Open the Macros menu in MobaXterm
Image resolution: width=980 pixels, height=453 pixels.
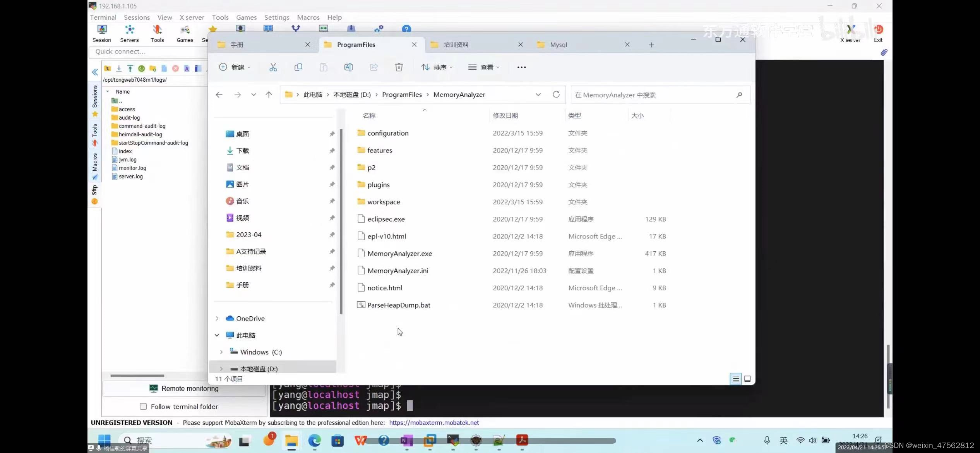coord(308,17)
